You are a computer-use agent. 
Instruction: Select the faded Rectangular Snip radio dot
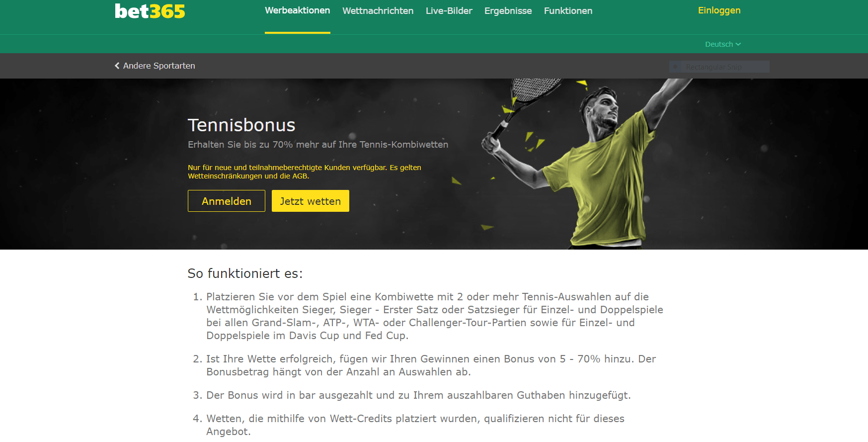[x=675, y=67]
